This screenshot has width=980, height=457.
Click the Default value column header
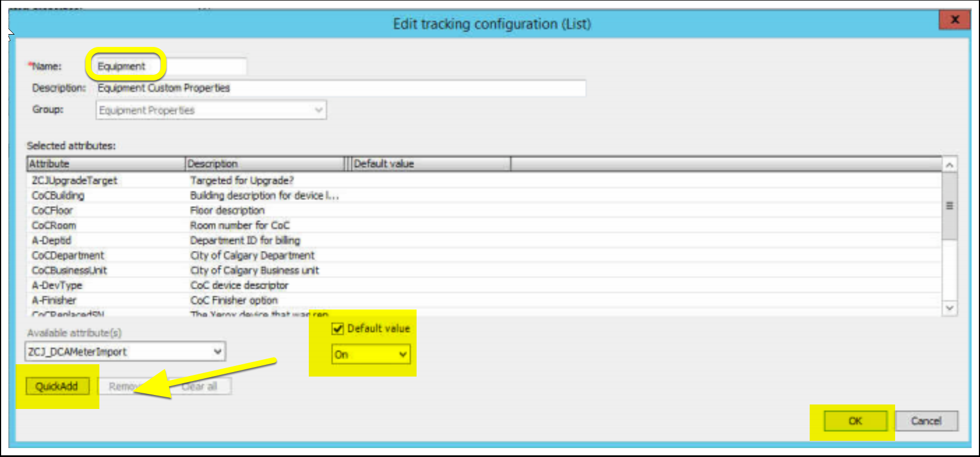pyautogui.click(x=431, y=164)
